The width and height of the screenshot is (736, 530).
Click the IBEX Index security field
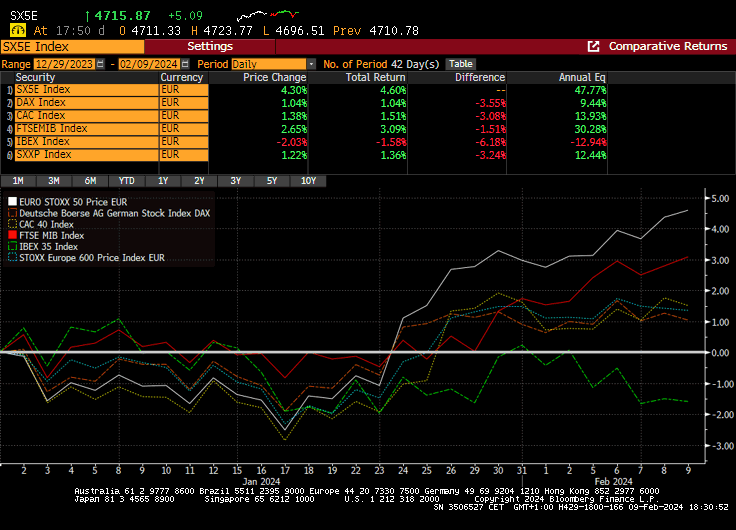(x=86, y=142)
